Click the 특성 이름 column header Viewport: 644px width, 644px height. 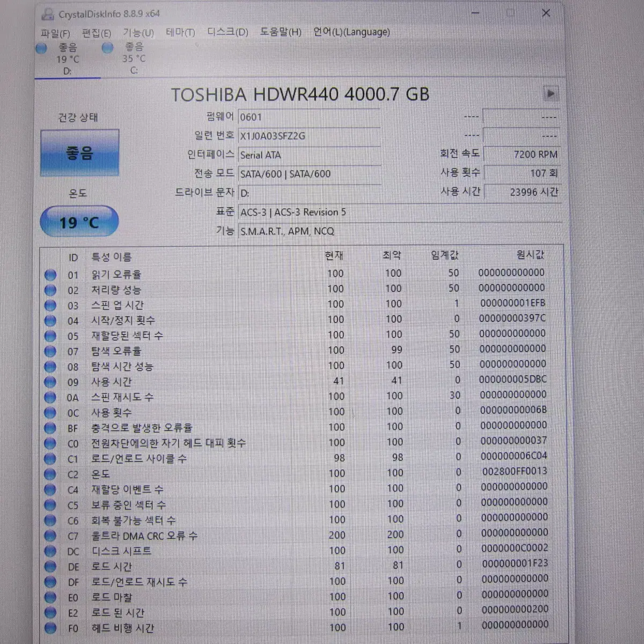(111, 257)
